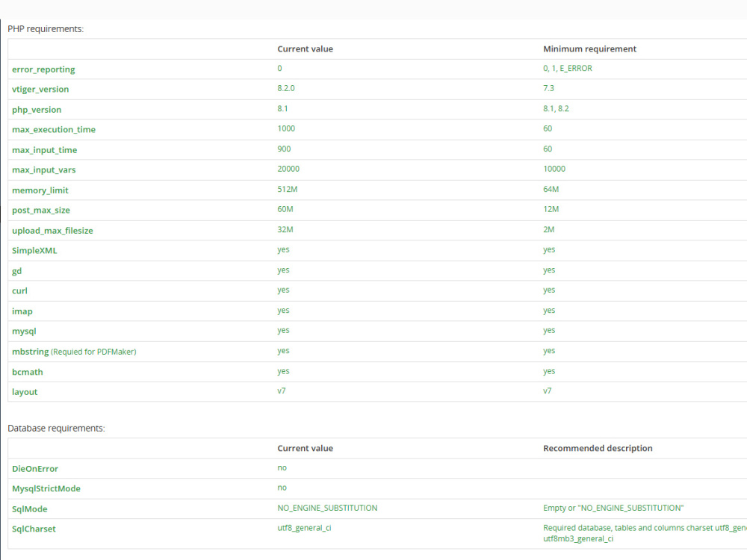Select the SimpleXML row label
This screenshot has height=560, width=747.
[34, 251]
